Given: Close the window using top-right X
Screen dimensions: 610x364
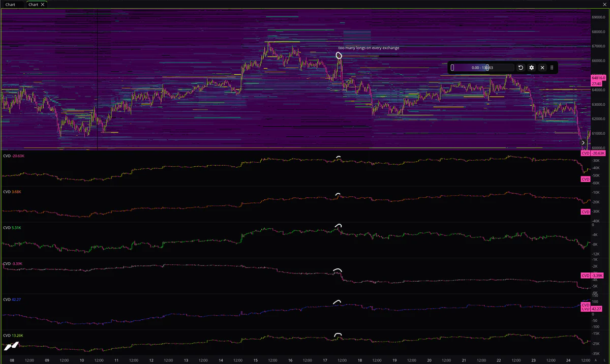Looking at the screenshot, I should click(604, 4).
